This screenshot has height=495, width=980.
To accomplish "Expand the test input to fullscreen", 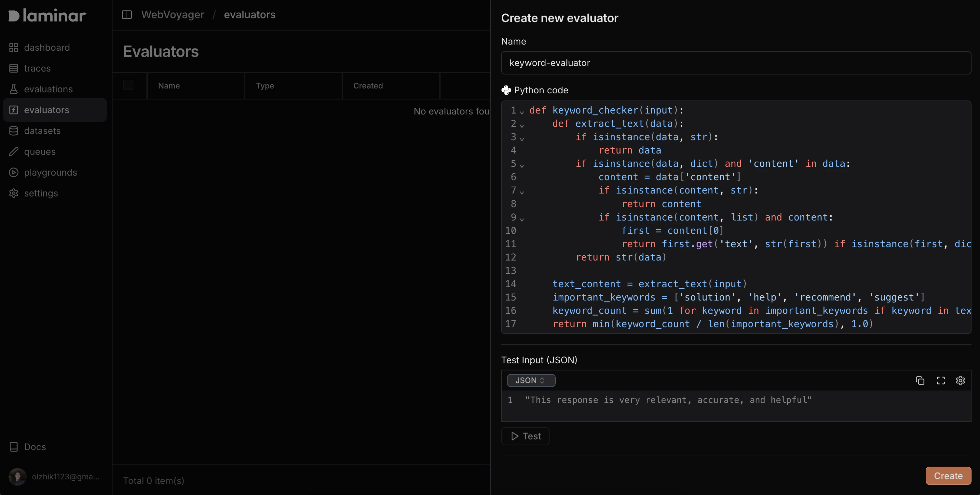I will pyautogui.click(x=941, y=380).
